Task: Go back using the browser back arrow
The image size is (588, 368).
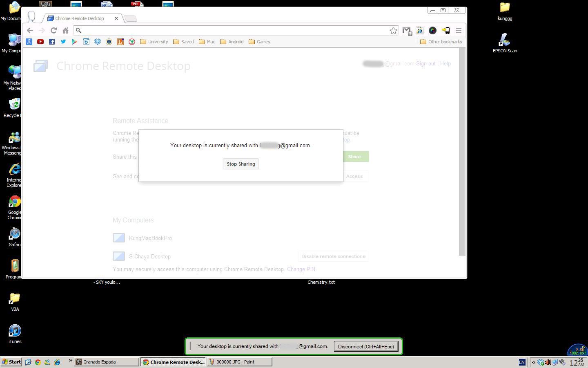Action: tap(30, 31)
